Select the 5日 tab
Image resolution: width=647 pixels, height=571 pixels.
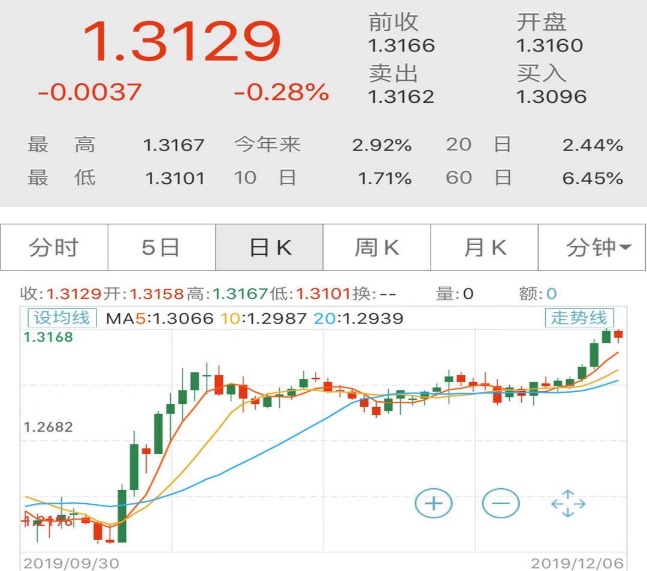162,248
